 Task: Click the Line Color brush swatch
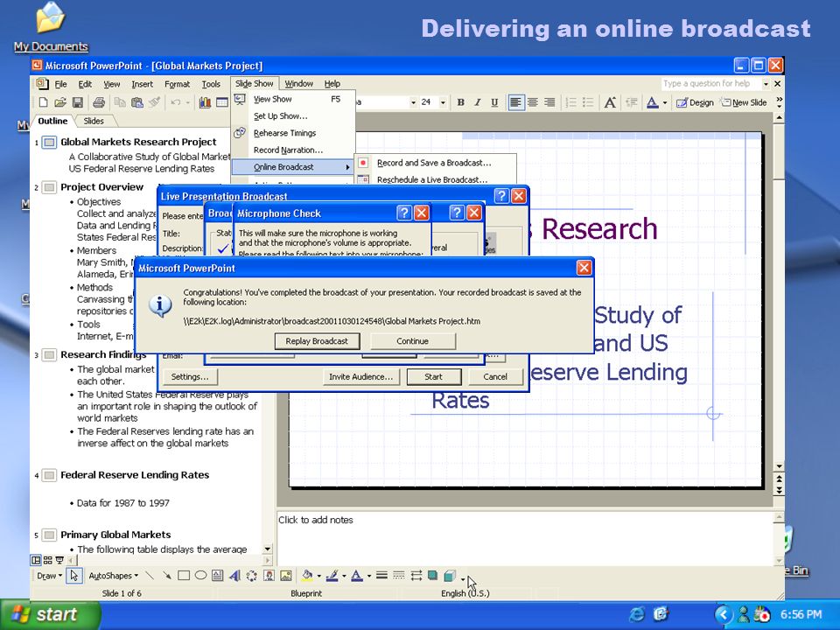(x=332, y=576)
